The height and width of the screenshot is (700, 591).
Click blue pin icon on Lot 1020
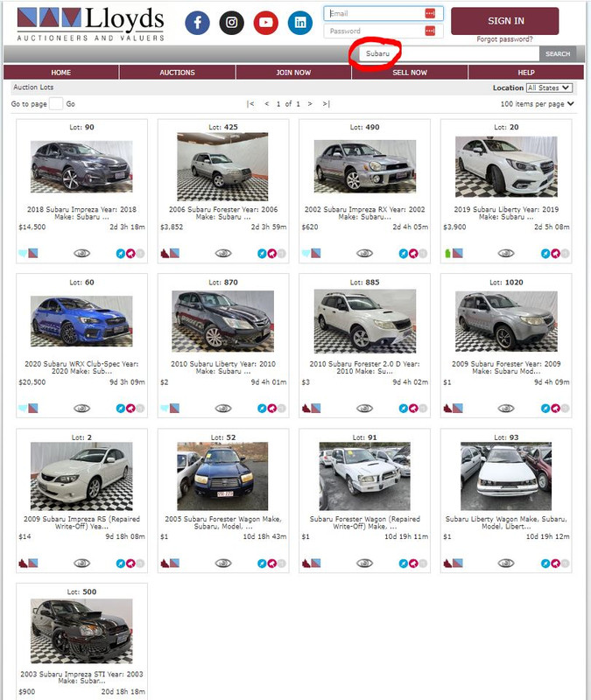coord(545,408)
